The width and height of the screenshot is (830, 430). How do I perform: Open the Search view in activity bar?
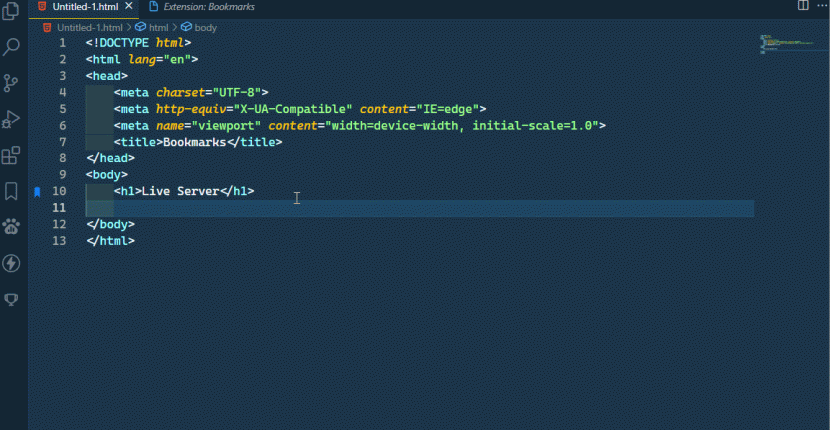[12, 47]
